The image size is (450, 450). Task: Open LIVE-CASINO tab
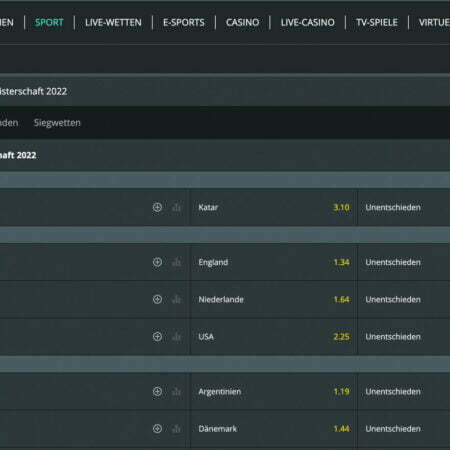coord(307,23)
